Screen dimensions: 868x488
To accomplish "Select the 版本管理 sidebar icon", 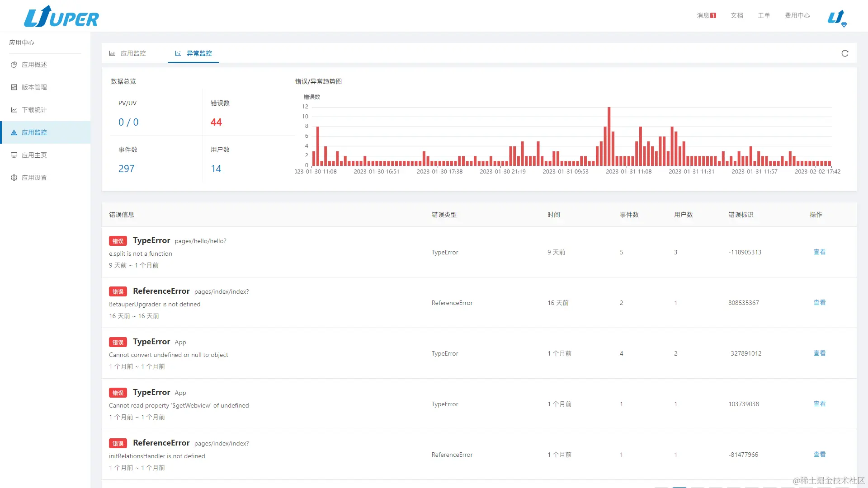I will tap(14, 87).
